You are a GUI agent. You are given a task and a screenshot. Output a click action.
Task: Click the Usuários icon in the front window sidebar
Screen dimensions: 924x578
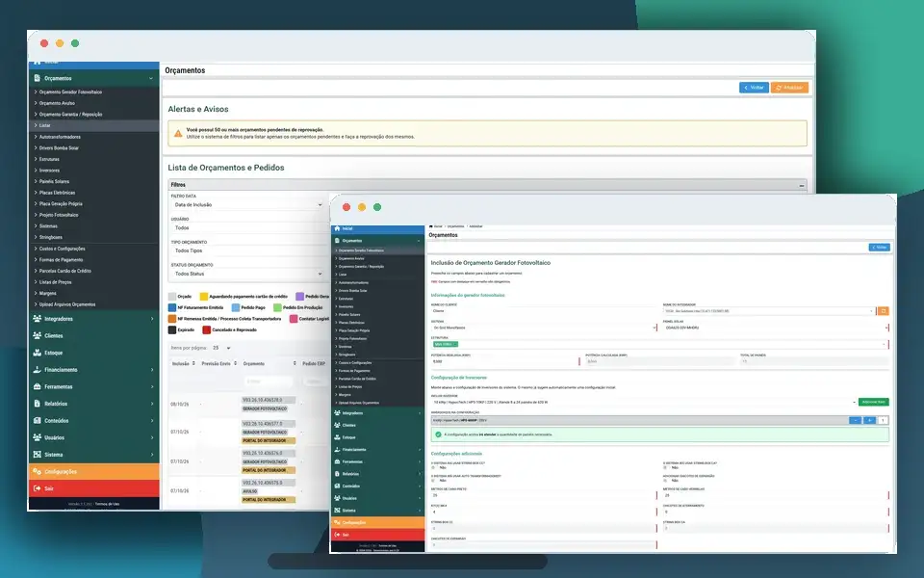337,498
